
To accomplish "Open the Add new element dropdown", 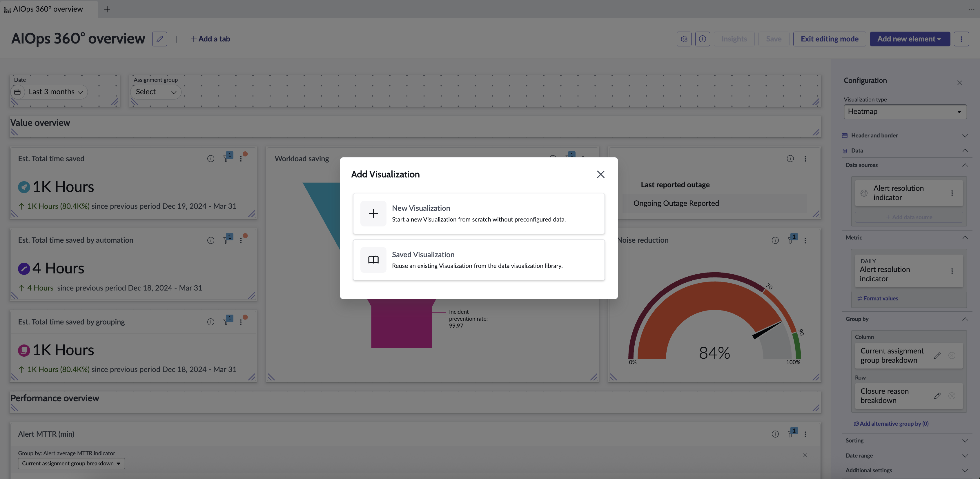I will point(910,39).
